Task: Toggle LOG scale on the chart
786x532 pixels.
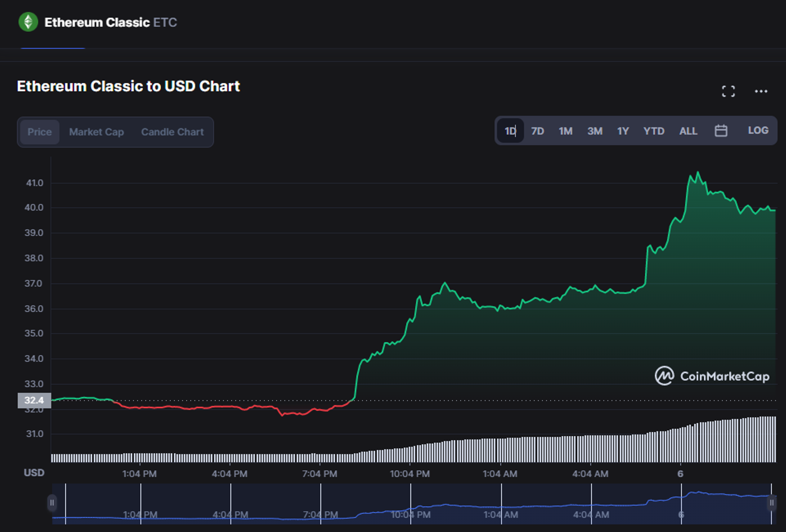Action: pyautogui.click(x=758, y=130)
